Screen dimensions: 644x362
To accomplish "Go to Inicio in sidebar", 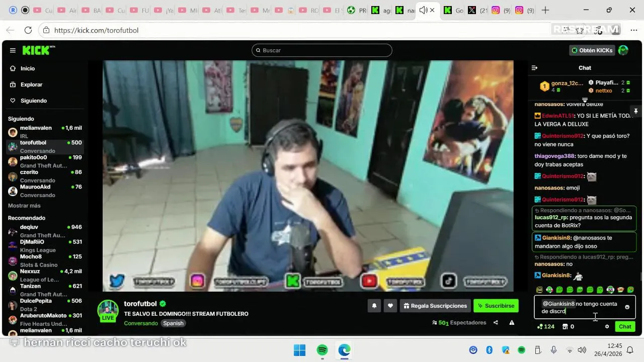I will (28, 68).
